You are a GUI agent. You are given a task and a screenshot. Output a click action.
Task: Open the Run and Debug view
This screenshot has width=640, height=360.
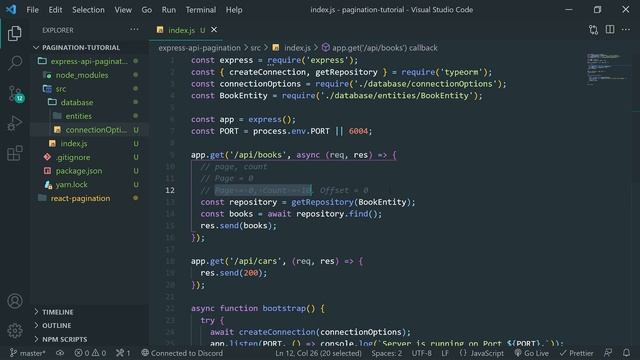(x=15, y=123)
